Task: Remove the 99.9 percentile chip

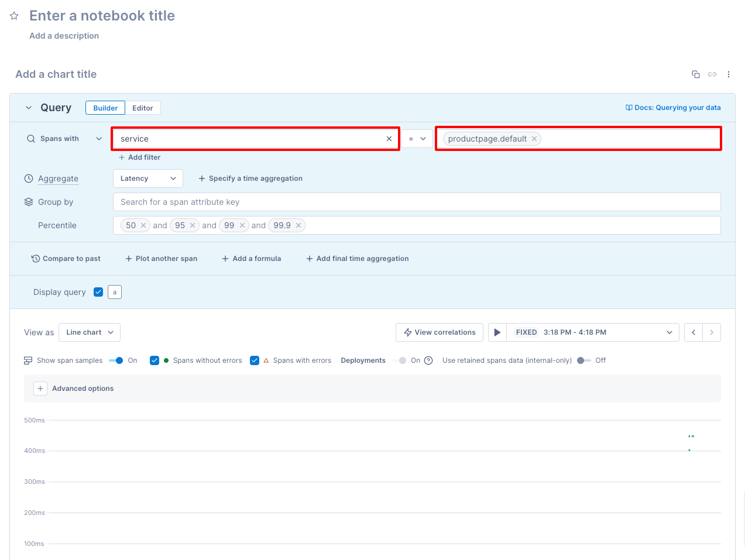Action: tap(298, 225)
